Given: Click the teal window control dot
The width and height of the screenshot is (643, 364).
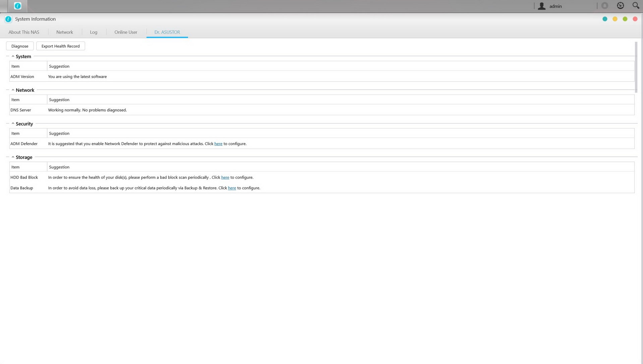Looking at the screenshot, I should click(x=605, y=19).
